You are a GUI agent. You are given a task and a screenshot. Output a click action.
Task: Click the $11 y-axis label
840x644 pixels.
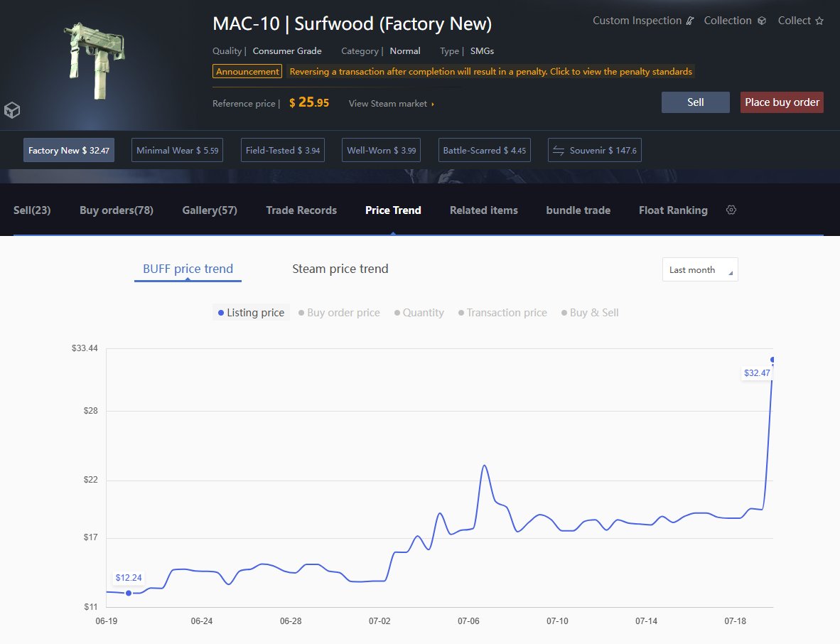pyautogui.click(x=90, y=606)
